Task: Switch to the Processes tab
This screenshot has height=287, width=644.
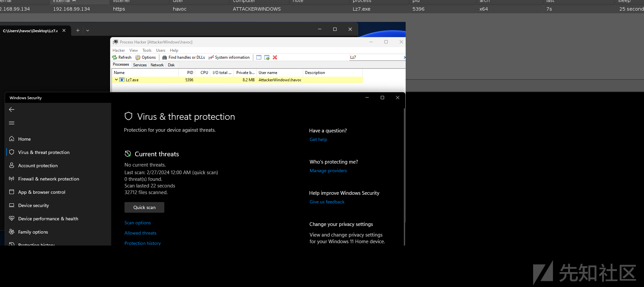Action: 121,65
